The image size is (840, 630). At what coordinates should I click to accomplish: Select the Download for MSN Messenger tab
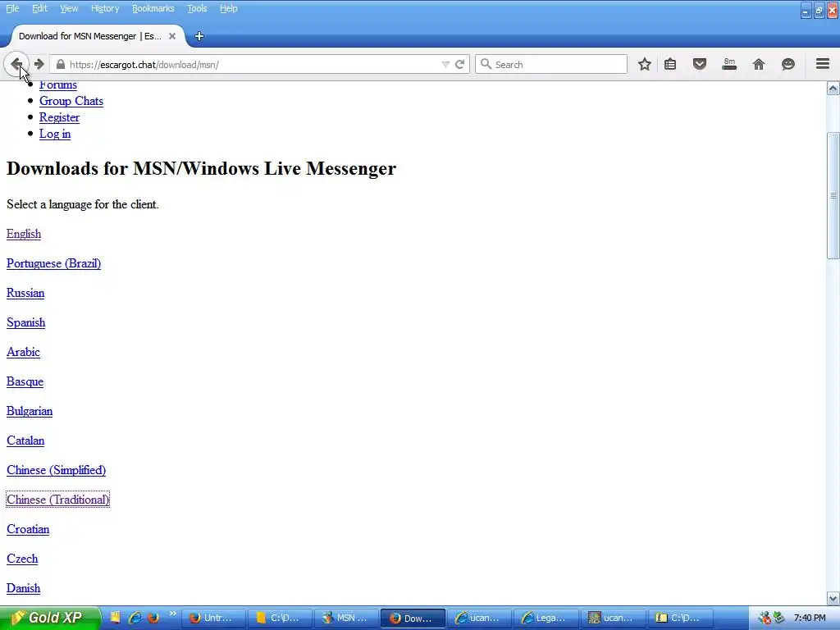pyautogui.click(x=89, y=36)
